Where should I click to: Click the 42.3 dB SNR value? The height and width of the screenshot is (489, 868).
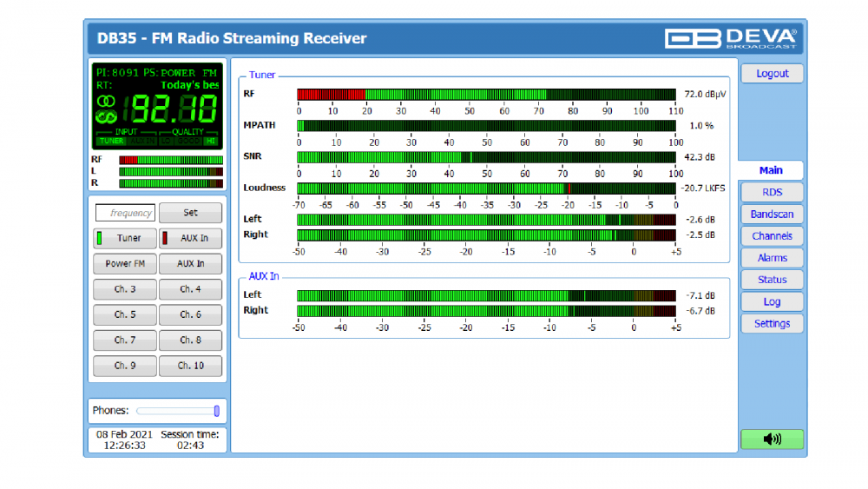pyautogui.click(x=699, y=157)
